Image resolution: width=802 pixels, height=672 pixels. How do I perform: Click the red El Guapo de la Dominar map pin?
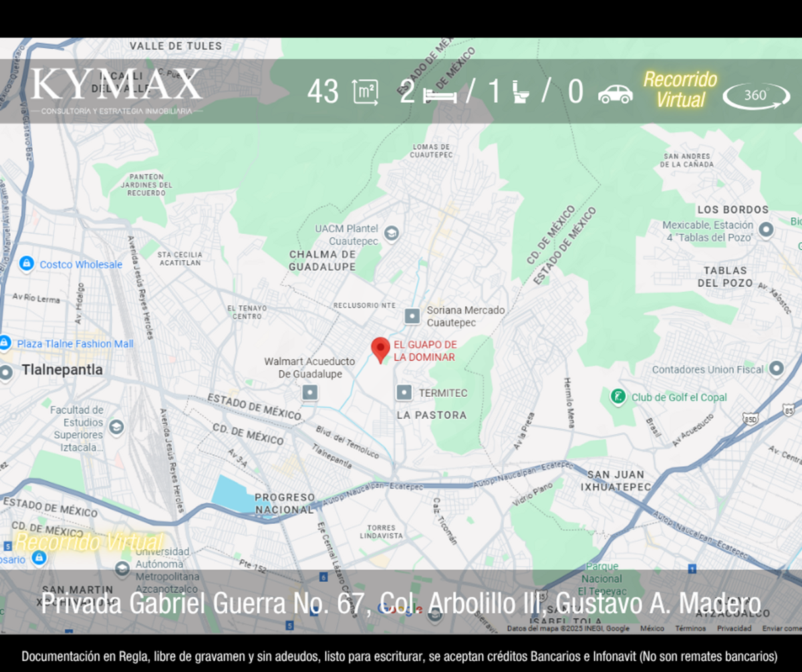[x=380, y=350]
